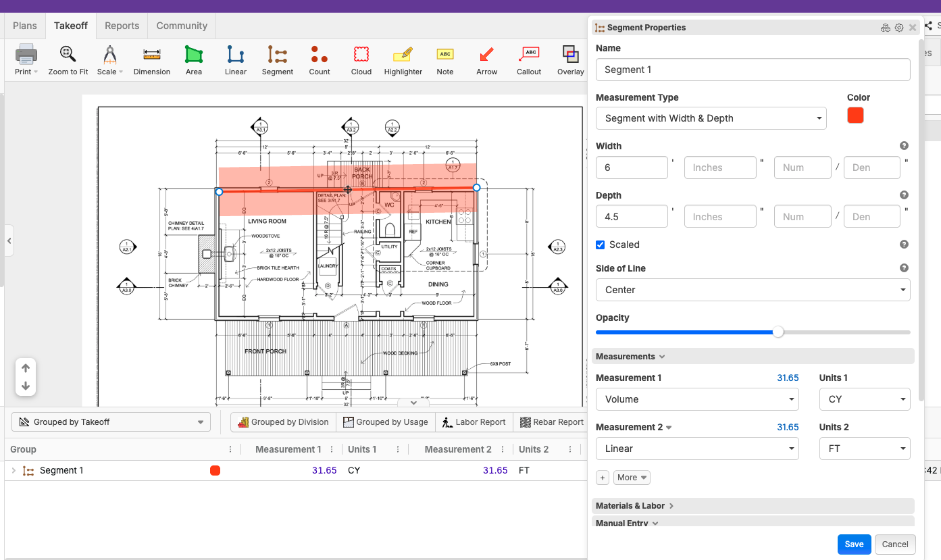941x560 pixels.
Task: Uncheck the Scaled checkbox
Action: coord(601,245)
